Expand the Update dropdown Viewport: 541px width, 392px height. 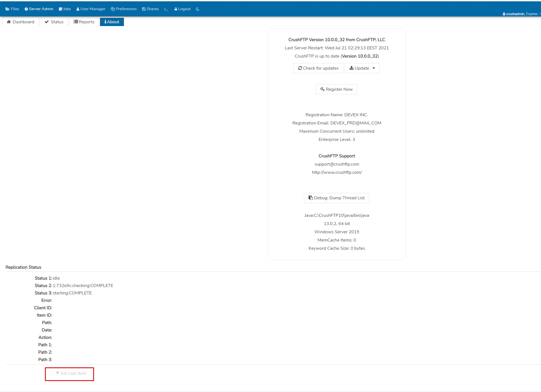362,68
